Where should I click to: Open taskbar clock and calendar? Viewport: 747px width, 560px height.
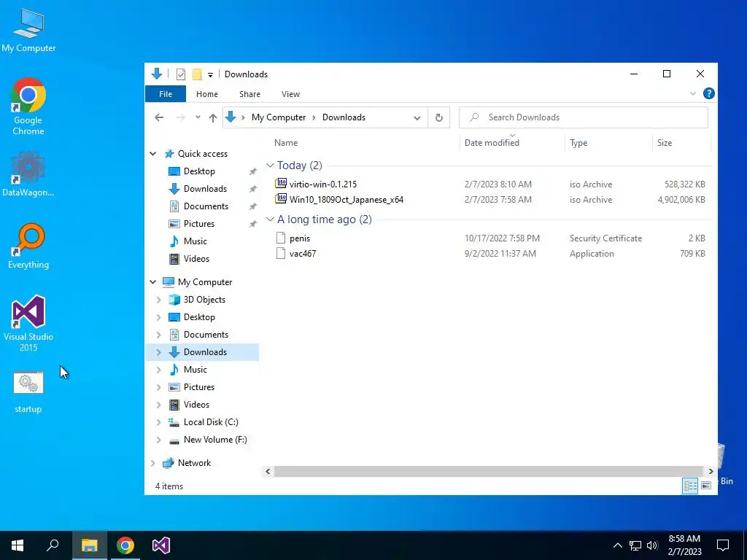pyautogui.click(x=684, y=545)
